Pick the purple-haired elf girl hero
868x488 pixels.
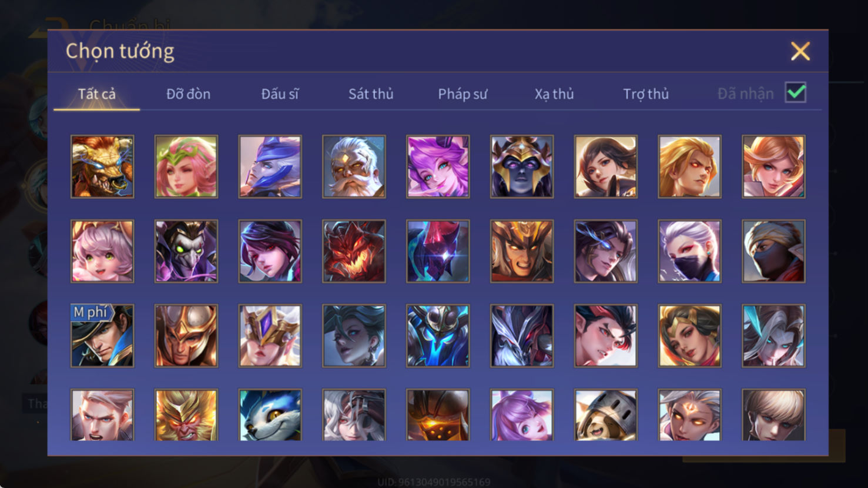point(438,166)
